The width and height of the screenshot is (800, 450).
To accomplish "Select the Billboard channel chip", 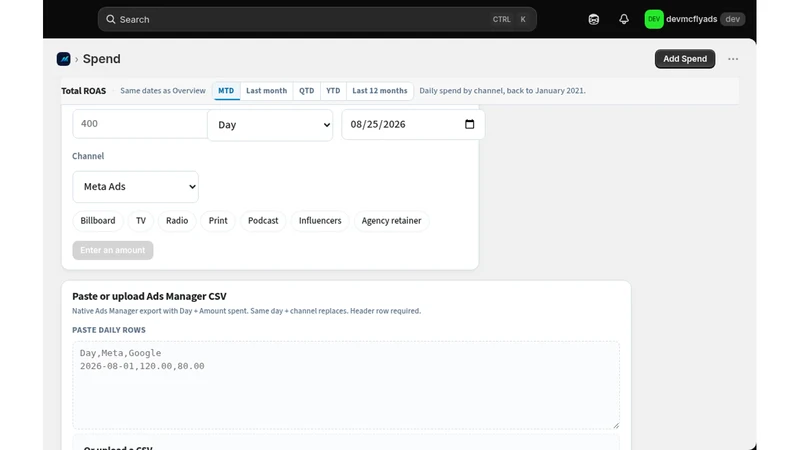I will point(97,221).
